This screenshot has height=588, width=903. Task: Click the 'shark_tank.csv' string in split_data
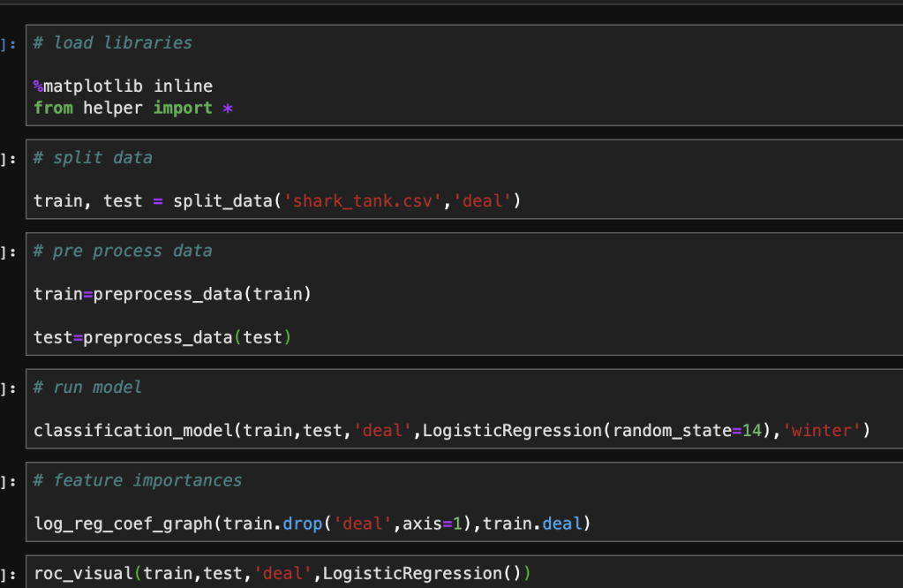pos(364,200)
